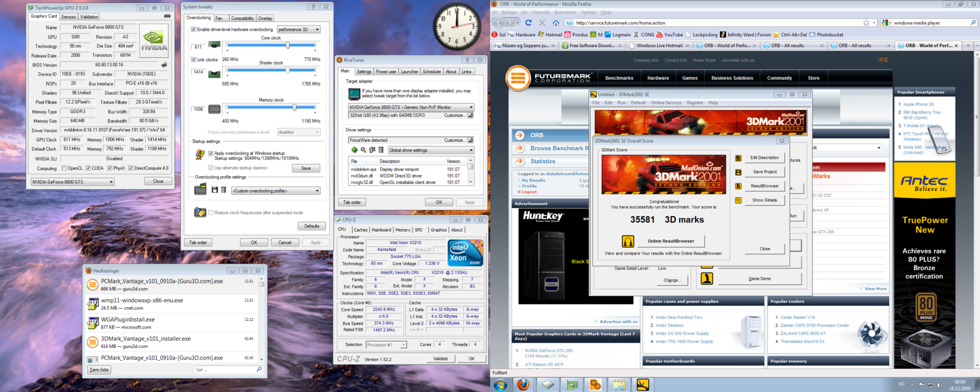Switch to the Windows Live Hotmail tab

click(659, 45)
